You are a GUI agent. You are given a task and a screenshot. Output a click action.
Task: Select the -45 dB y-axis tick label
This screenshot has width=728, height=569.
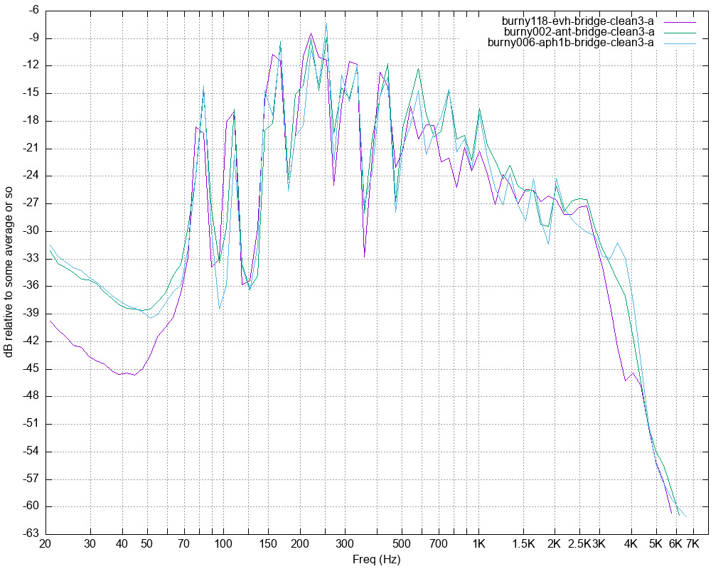[x=29, y=368]
